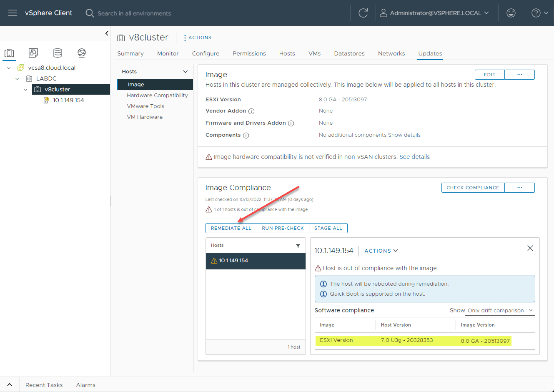The height and width of the screenshot is (392, 554).
Task: Select Hardware Compatibility in sidebar
Action: (157, 95)
